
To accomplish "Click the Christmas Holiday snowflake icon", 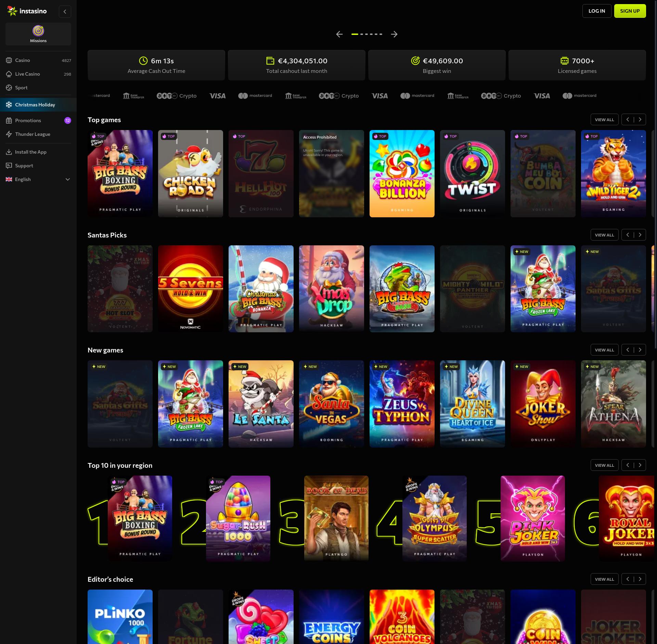I will coord(9,105).
